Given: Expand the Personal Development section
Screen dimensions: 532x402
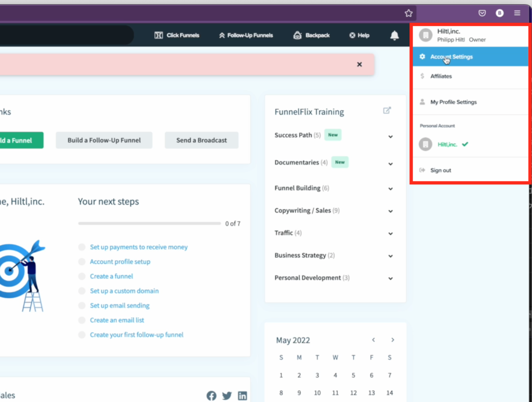Looking at the screenshot, I should click(x=391, y=278).
